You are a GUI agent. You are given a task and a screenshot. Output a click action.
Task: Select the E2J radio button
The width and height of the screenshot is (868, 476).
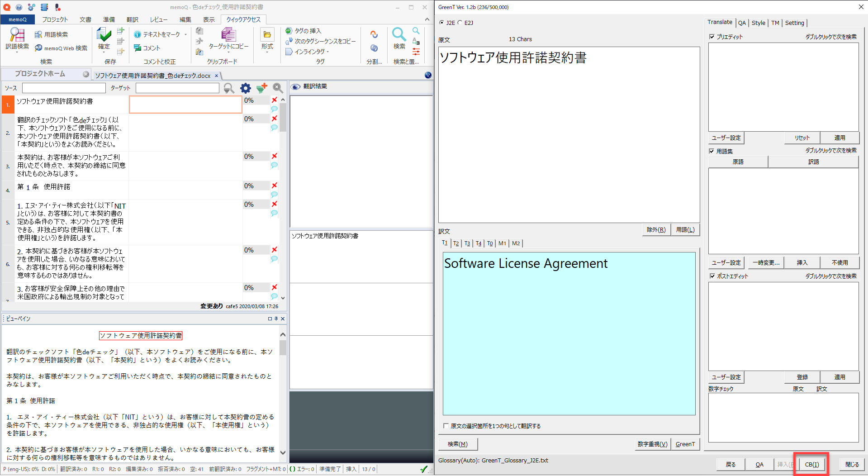pos(460,23)
